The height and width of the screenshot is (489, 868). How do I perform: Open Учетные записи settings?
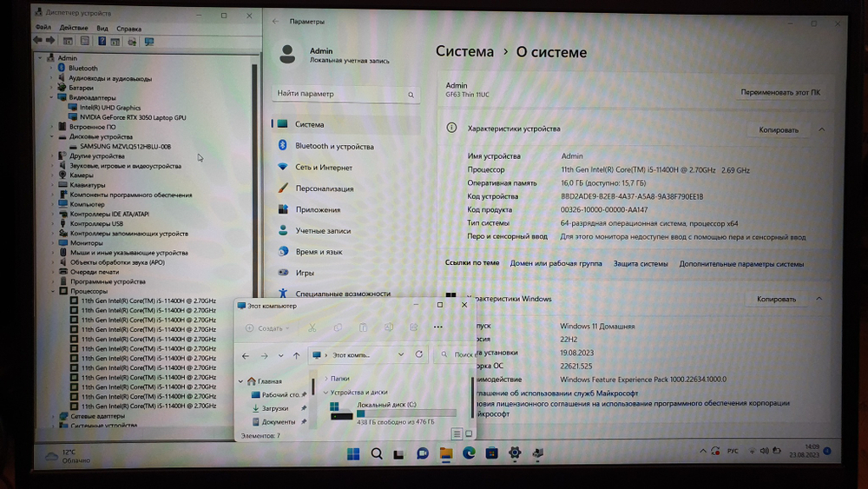click(346, 230)
